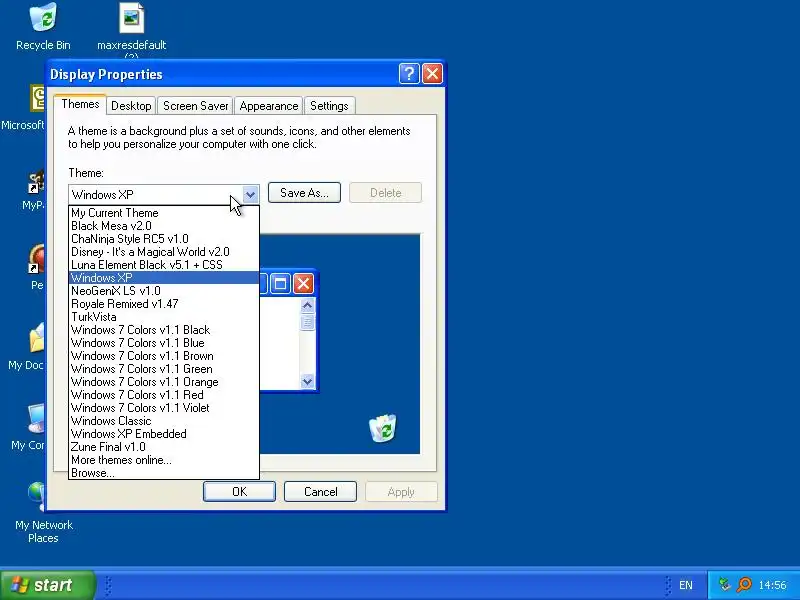Choose the Windows Classic theme
This screenshot has height=600, width=800.
pos(164,421)
